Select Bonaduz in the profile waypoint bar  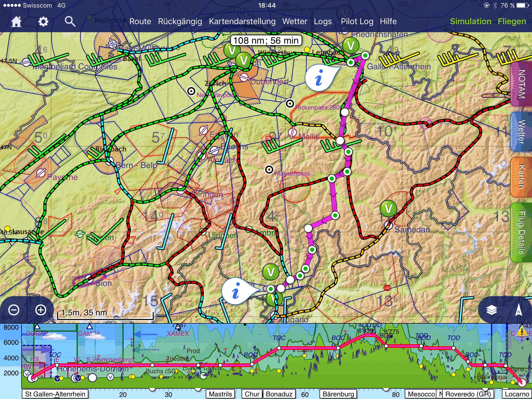pyautogui.click(x=279, y=394)
